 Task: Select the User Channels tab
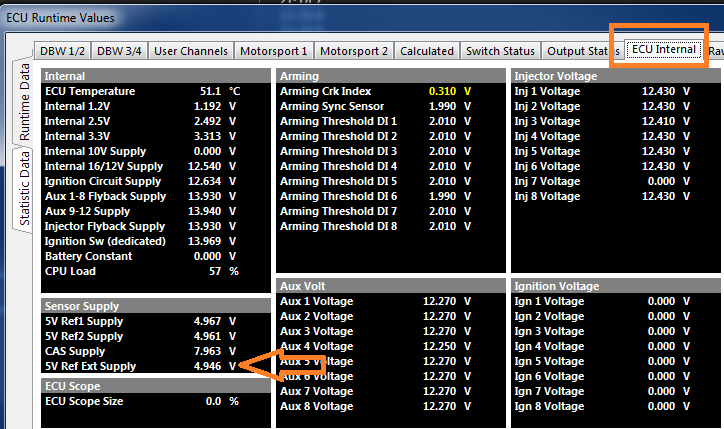[x=191, y=51]
